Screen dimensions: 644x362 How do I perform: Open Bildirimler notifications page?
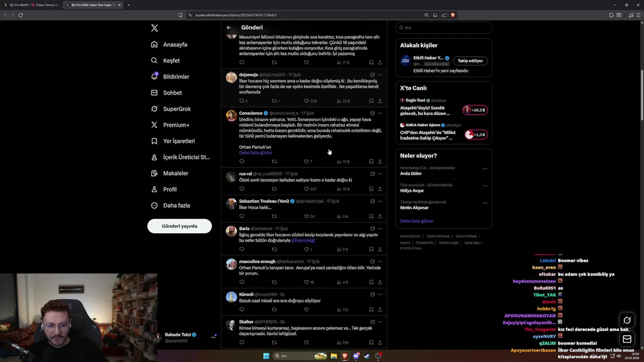point(170,76)
